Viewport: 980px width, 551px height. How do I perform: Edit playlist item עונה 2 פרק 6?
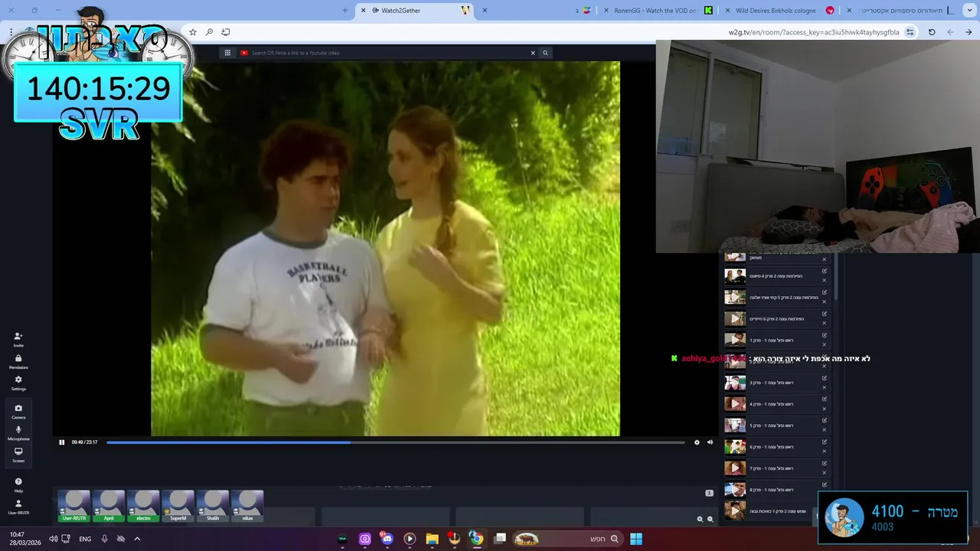(825, 314)
